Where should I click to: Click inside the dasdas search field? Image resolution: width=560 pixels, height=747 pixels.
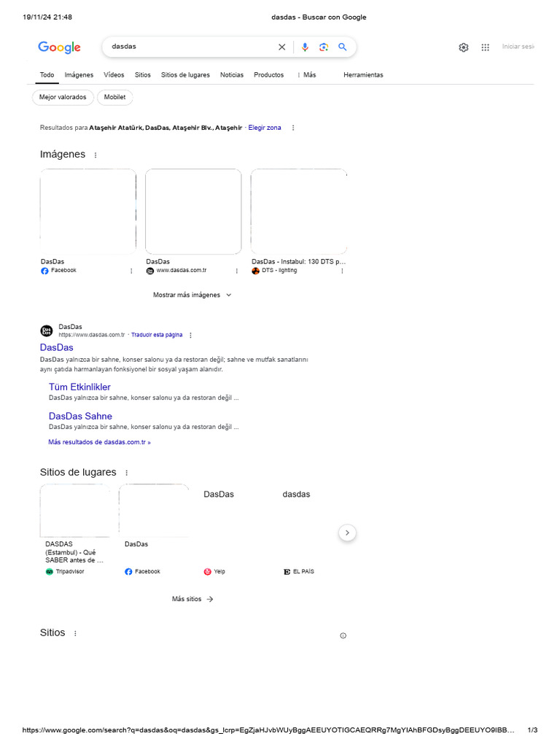pyautogui.click(x=190, y=47)
